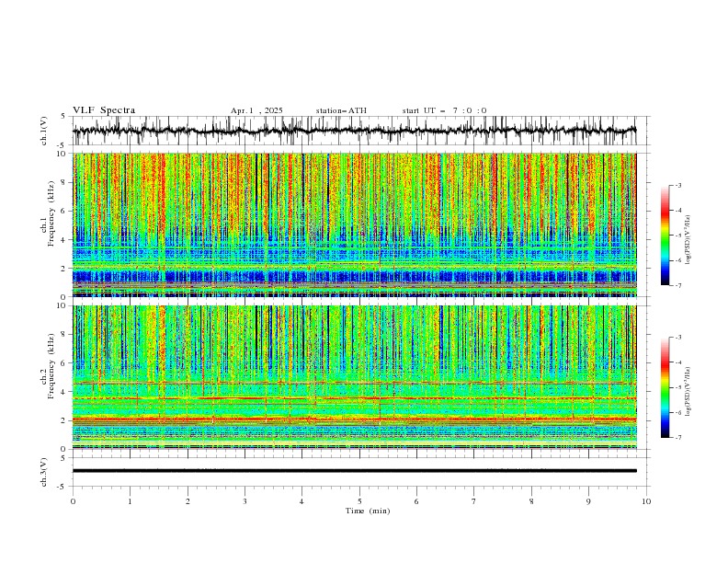The image size is (728, 563).
Task: Click the ch.2 color bar 'log(PSD)(V²/Hz)' label
Action: [x=688, y=392]
